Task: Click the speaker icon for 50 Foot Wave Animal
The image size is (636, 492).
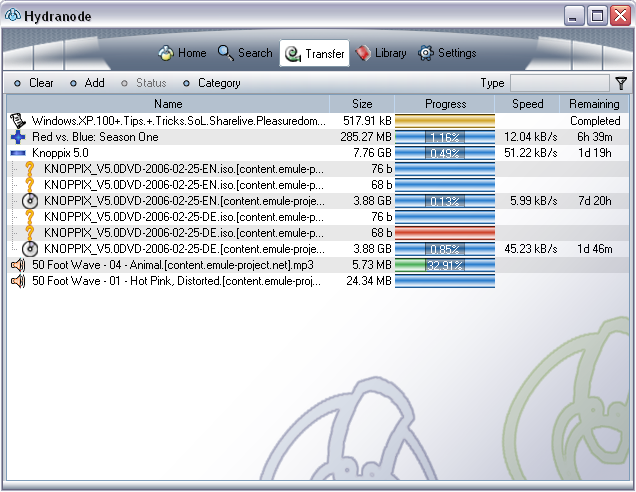Action: coord(18,265)
